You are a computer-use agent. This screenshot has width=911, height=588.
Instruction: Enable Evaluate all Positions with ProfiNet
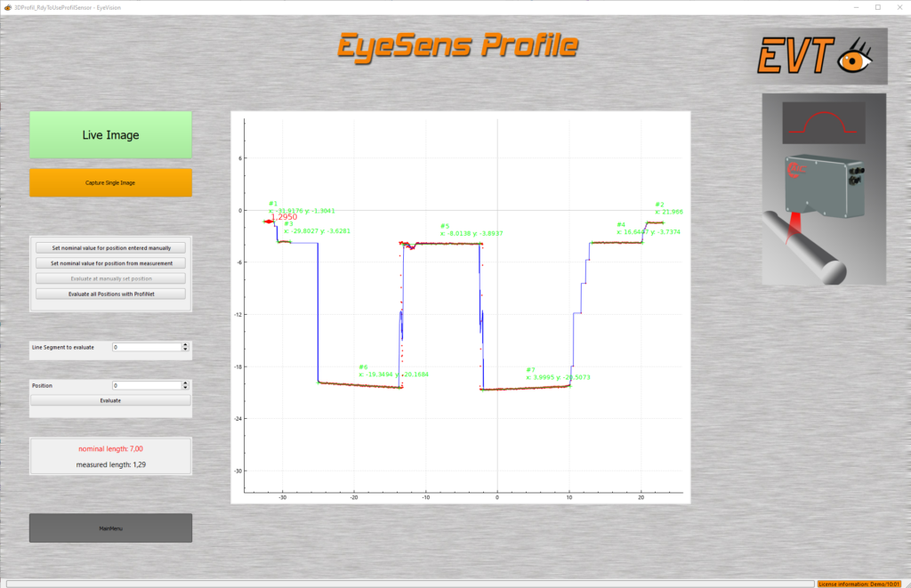pyautogui.click(x=110, y=293)
